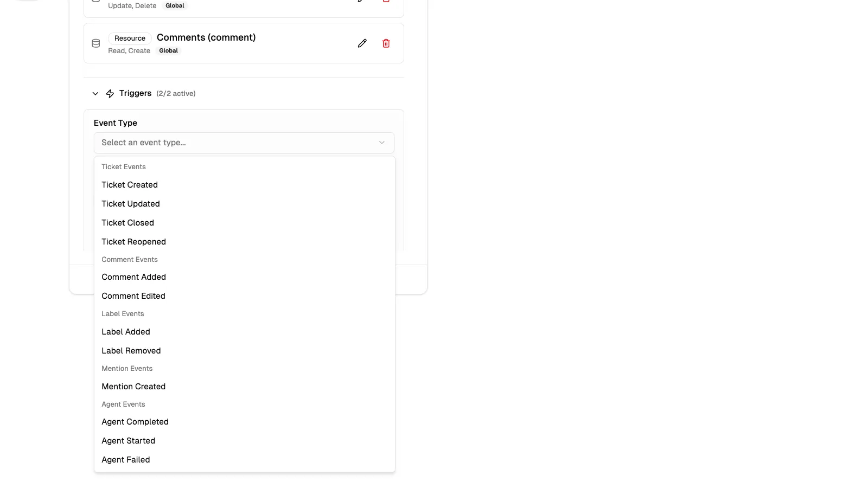Delete the Comments resource via trash icon
This screenshot has height=488, width=868.
[386, 43]
